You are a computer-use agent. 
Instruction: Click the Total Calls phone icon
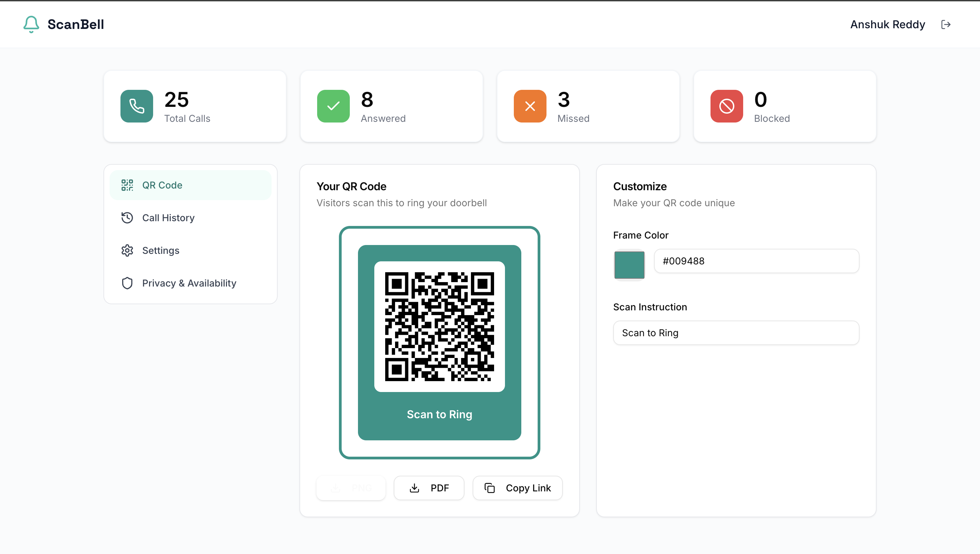(x=136, y=106)
